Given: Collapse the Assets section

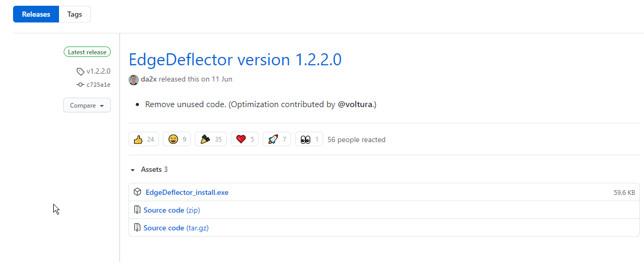Looking at the screenshot, I should (x=149, y=170).
